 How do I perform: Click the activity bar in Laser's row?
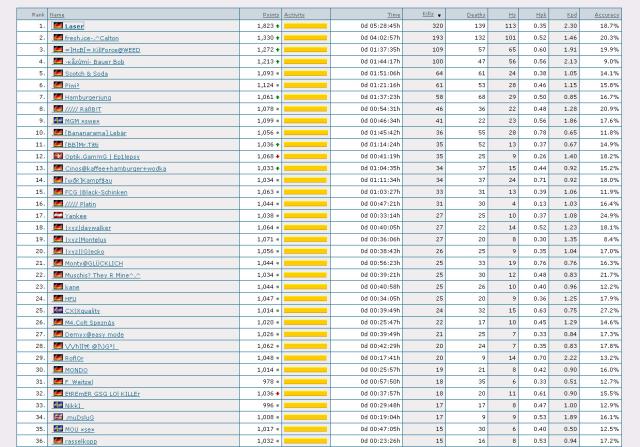point(306,26)
